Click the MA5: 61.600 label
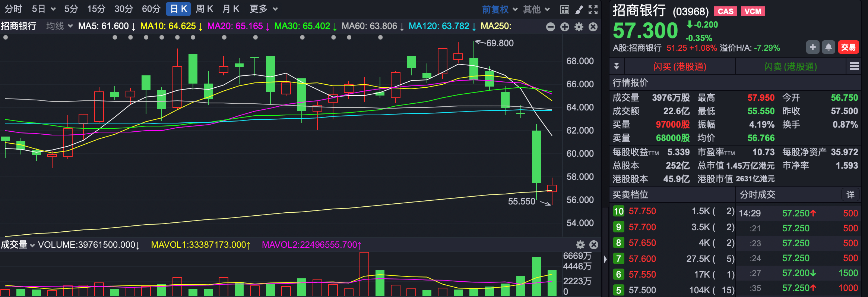 [107, 26]
